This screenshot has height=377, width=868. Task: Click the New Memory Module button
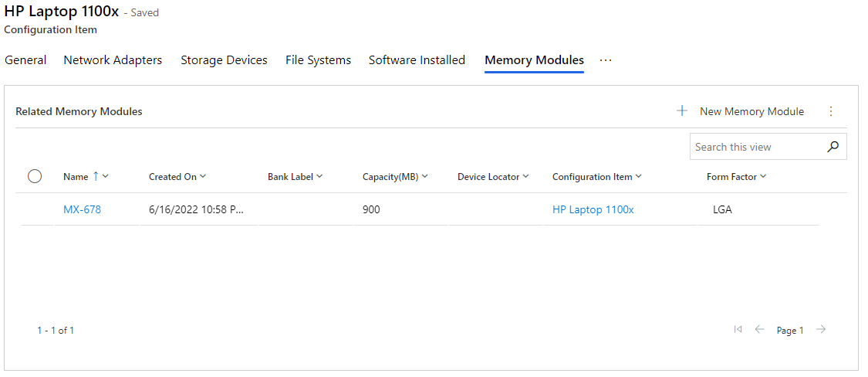(741, 111)
